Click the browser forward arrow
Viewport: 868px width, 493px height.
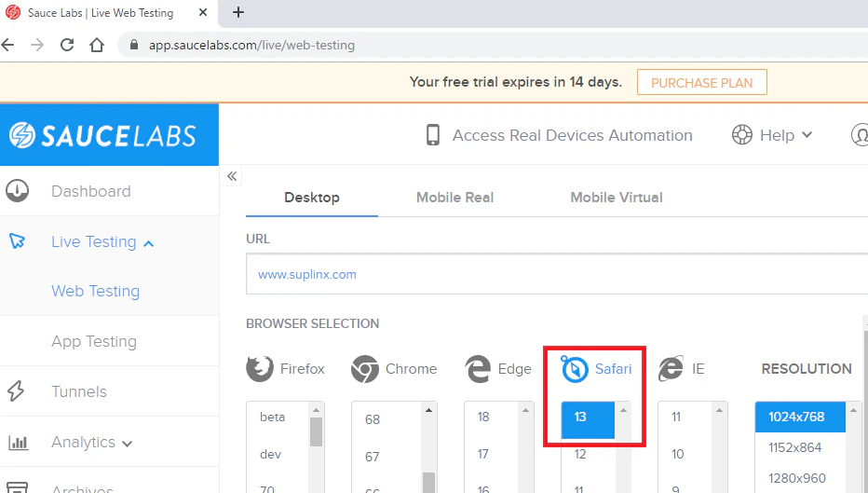pos(37,45)
